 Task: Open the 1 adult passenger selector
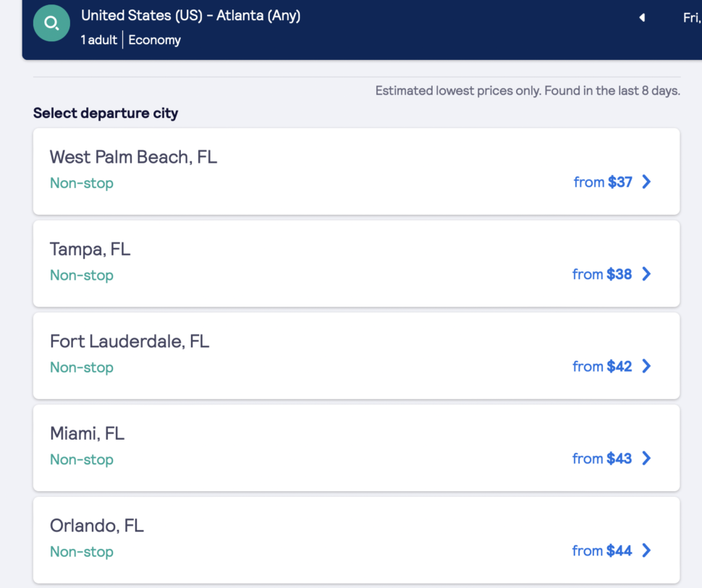98,40
